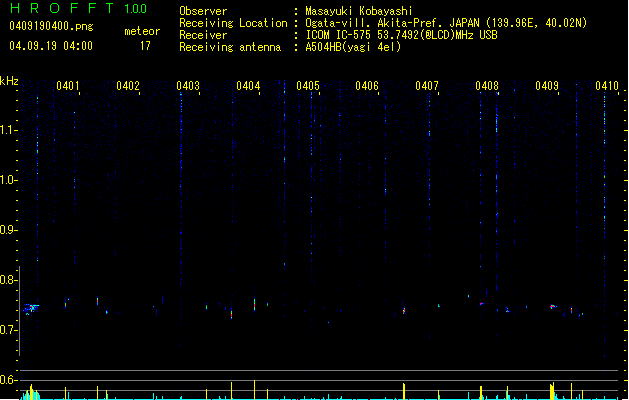Click time marker 0401
Screen dimensions: 629x400
tap(68, 86)
